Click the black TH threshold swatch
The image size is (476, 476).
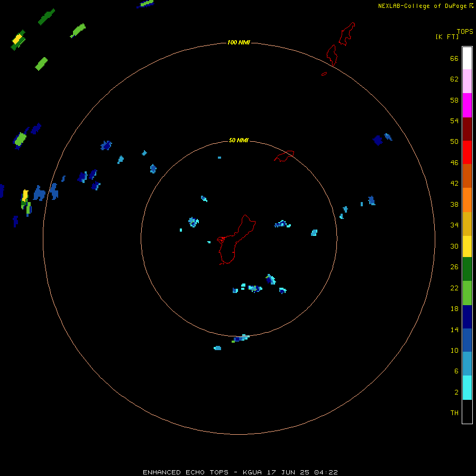[x=467, y=411]
